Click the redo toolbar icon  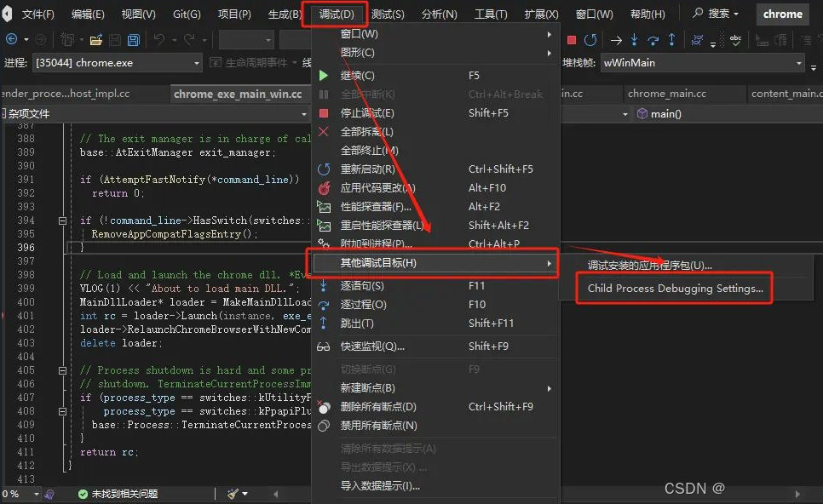(189, 39)
